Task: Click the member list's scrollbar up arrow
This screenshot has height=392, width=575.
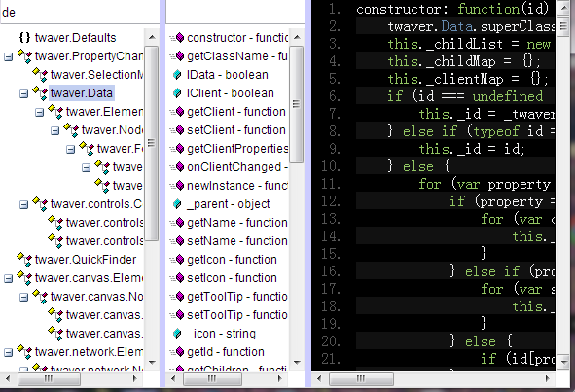Action: tap(297, 37)
